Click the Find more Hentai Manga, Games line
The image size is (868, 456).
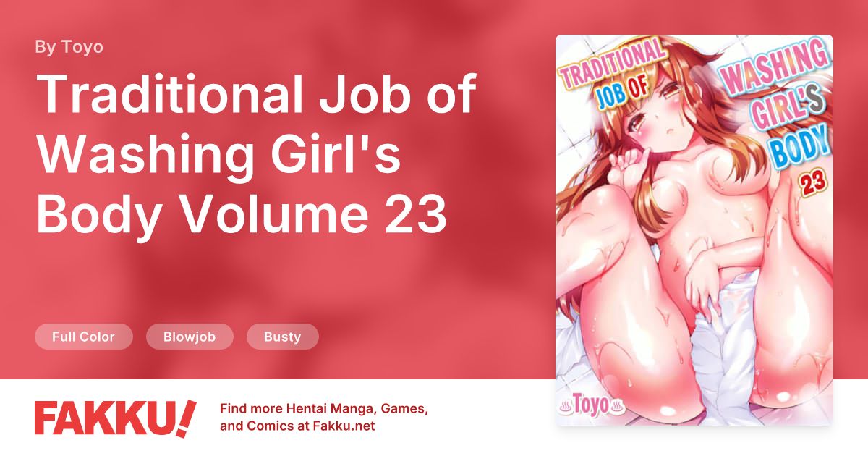click(324, 410)
